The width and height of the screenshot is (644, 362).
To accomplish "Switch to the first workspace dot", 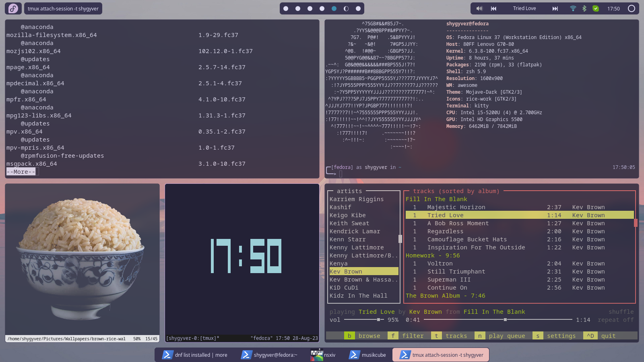I will [x=286, y=8].
